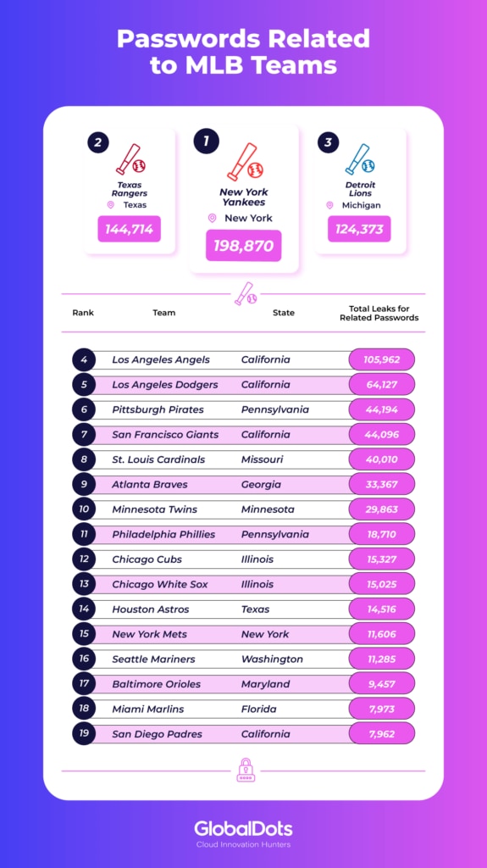Screen dimensions: 487x868
Task: Click the Pittsburgh Pirates team name
Action: 158,409
